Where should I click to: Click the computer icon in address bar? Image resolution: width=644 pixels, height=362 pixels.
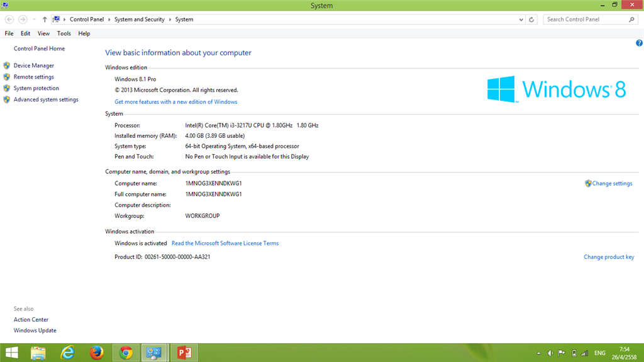(x=56, y=20)
